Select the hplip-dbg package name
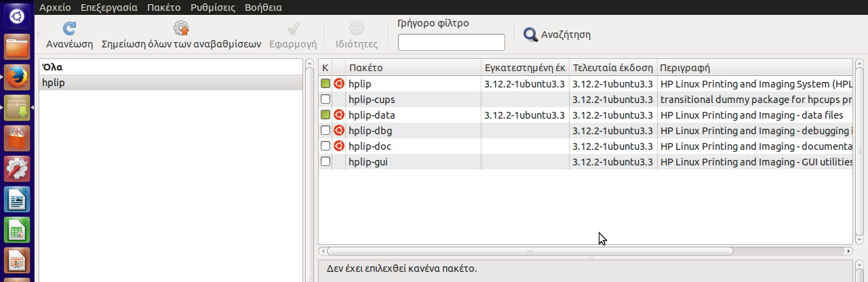 [370, 131]
